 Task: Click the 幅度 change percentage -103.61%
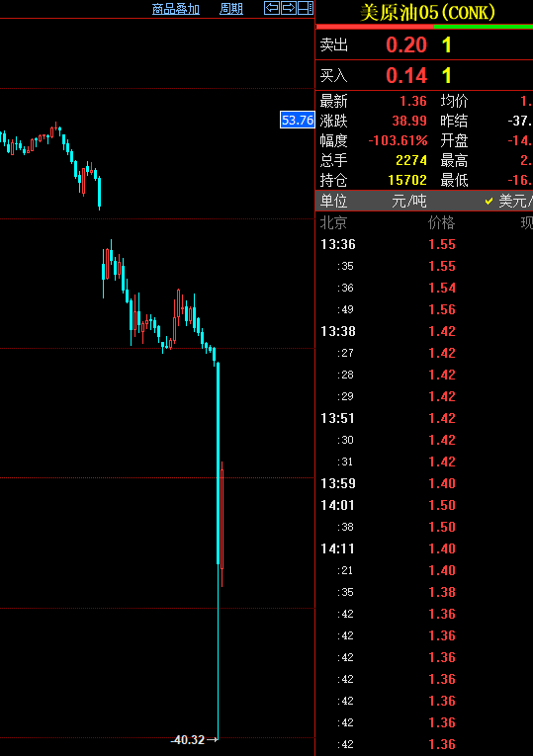pyautogui.click(x=398, y=140)
